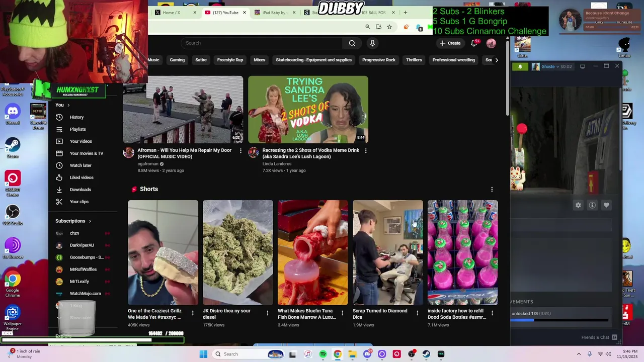This screenshot has height=362, width=644.
Task: Open the Steam desktop shortcut
Action: tap(13, 148)
